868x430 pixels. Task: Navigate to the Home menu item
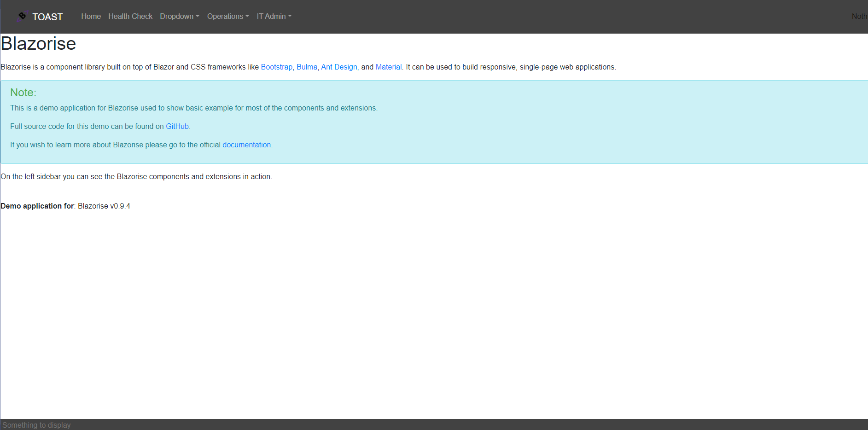click(91, 16)
